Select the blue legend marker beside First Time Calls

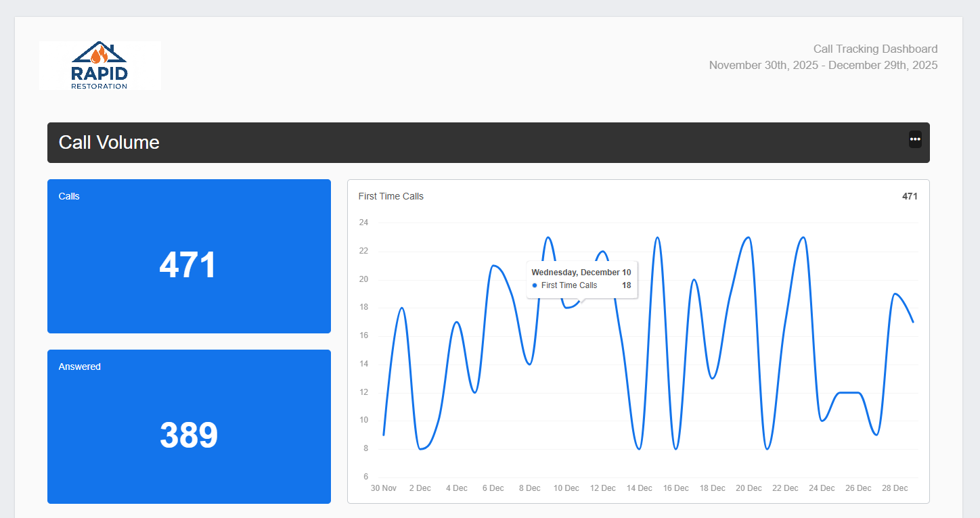coord(534,285)
